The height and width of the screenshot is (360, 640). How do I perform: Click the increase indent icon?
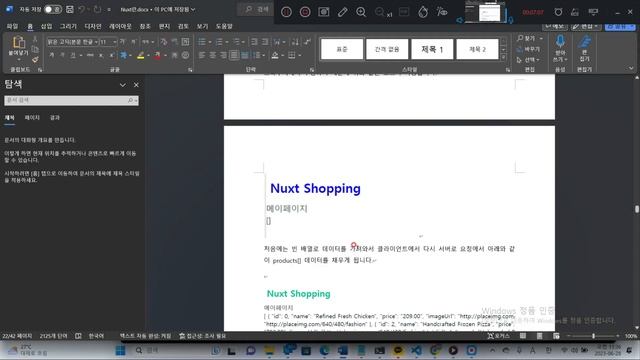click(265, 42)
